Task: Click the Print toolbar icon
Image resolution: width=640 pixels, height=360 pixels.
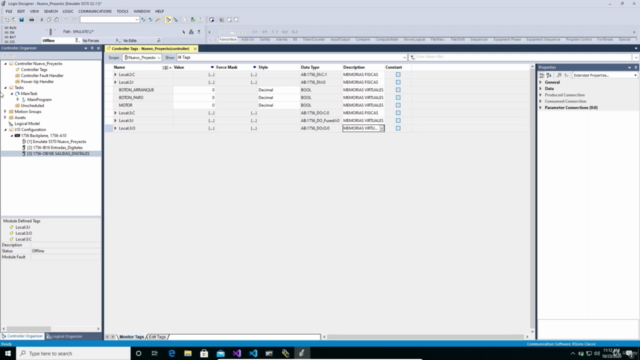Action: pyautogui.click(x=31, y=20)
